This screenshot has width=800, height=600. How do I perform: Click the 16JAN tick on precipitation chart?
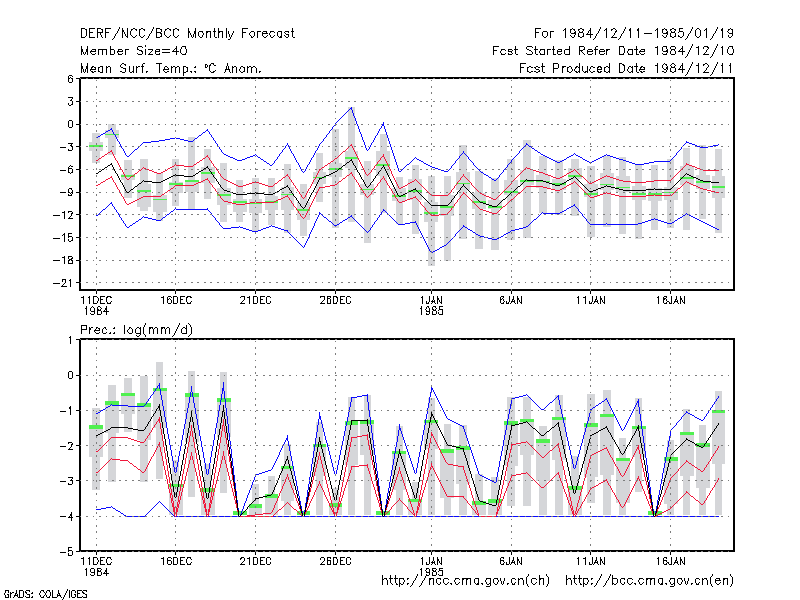click(670, 561)
